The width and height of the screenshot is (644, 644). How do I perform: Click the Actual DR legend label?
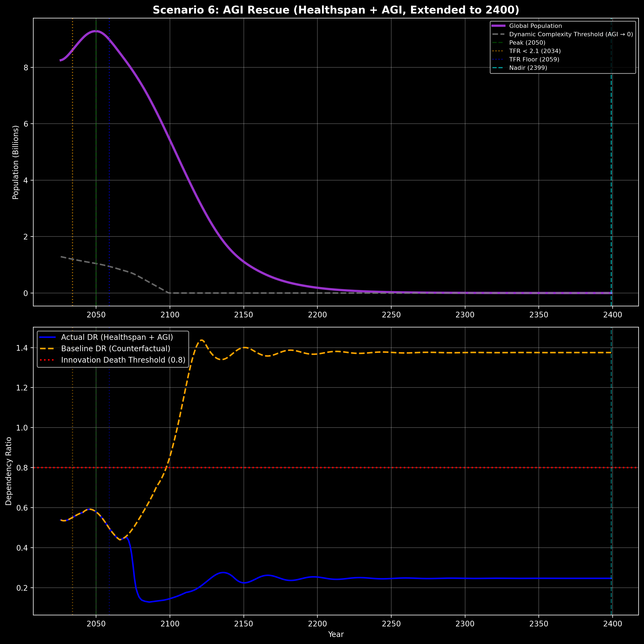117,337
